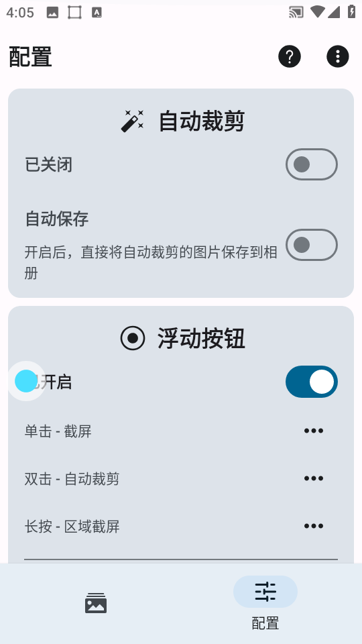Image resolution: width=362 pixels, height=644 pixels.
Task: Tap the battery icon in status bar
Action: pos(352,11)
